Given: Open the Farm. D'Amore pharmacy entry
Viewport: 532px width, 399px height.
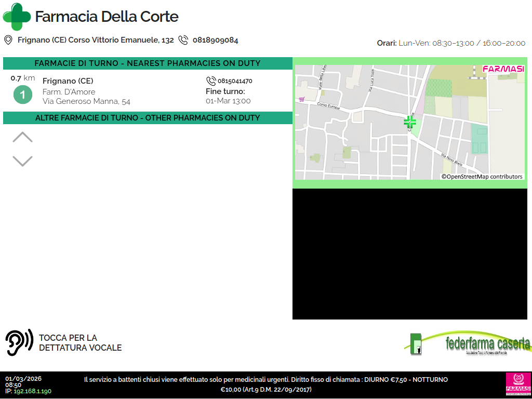Looking at the screenshot, I should pos(69,91).
